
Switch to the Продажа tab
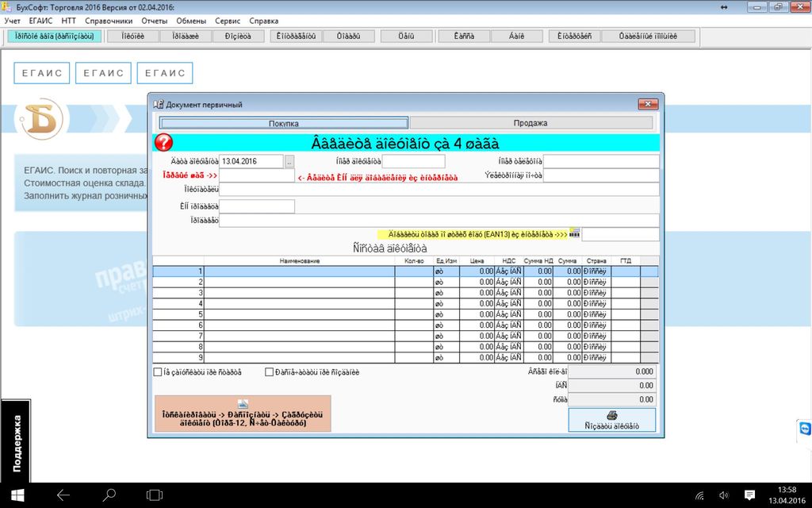(x=530, y=123)
